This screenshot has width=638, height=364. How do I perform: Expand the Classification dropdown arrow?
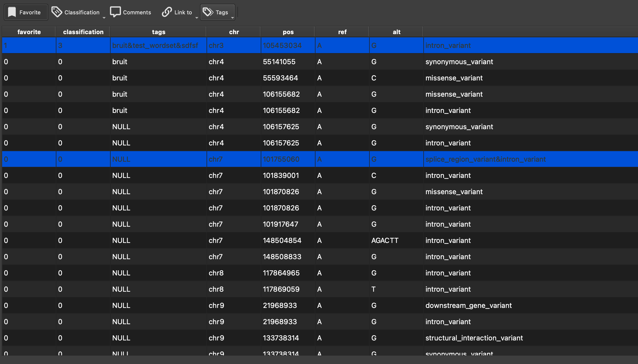coord(104,18)
